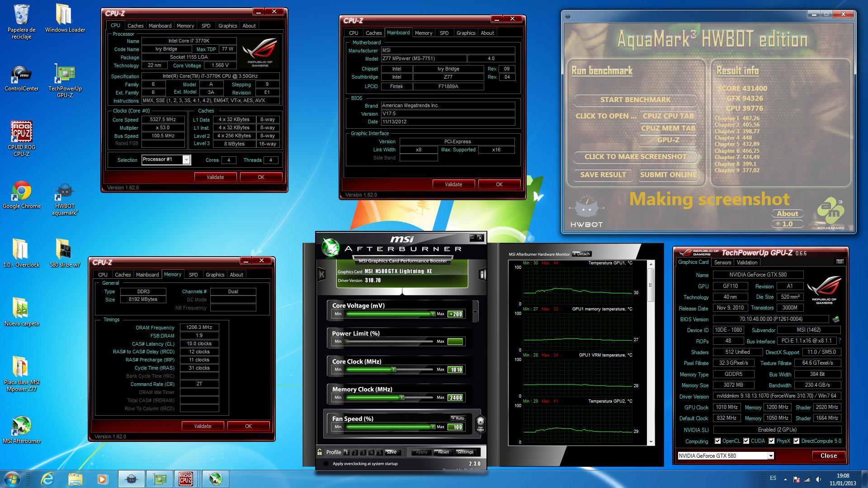Switch to Caches tab in CPU-Z CPU window
This screenshot has width=868, height=488.
135,26
